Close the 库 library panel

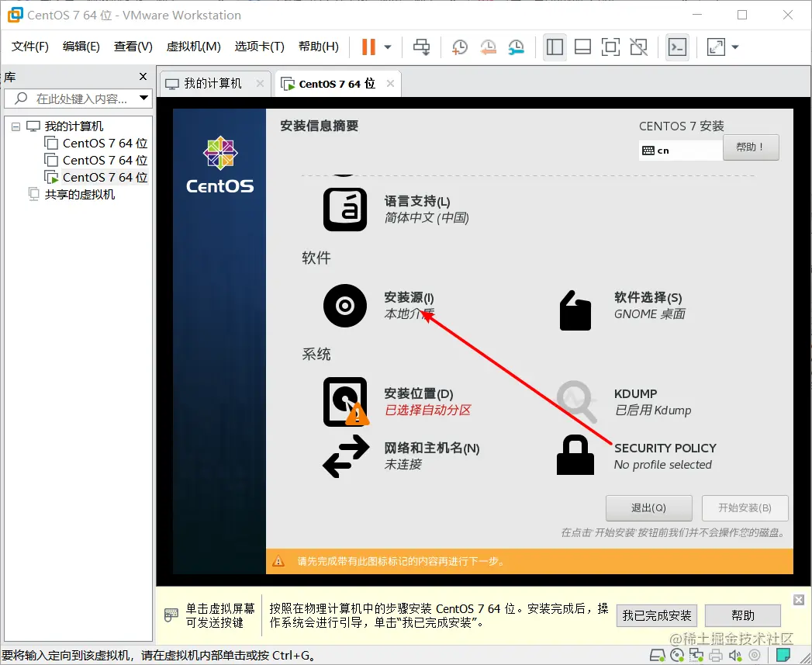click(143, 77)
